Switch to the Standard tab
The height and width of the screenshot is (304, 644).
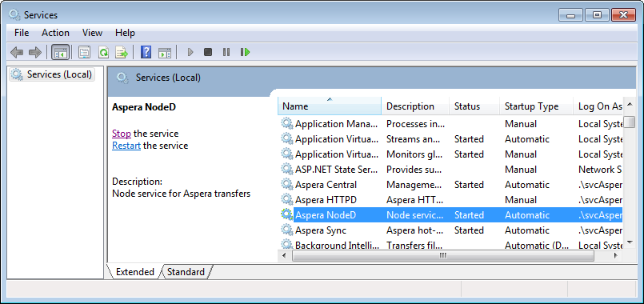pyautogui.click(x=186, y=272)
